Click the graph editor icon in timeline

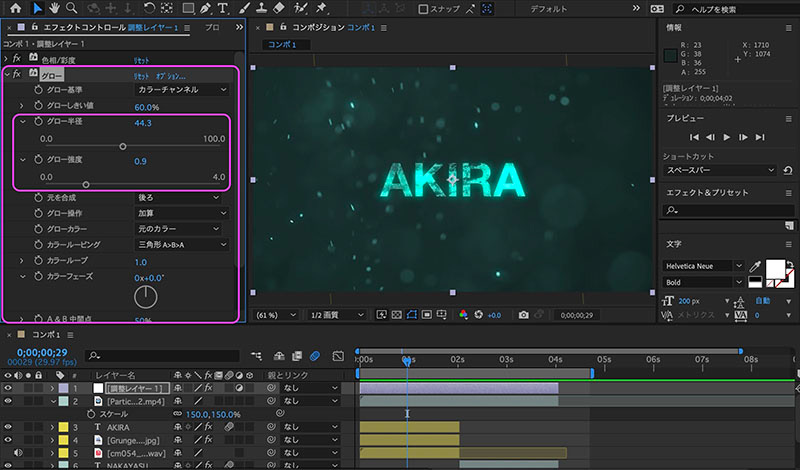[338, 356]
